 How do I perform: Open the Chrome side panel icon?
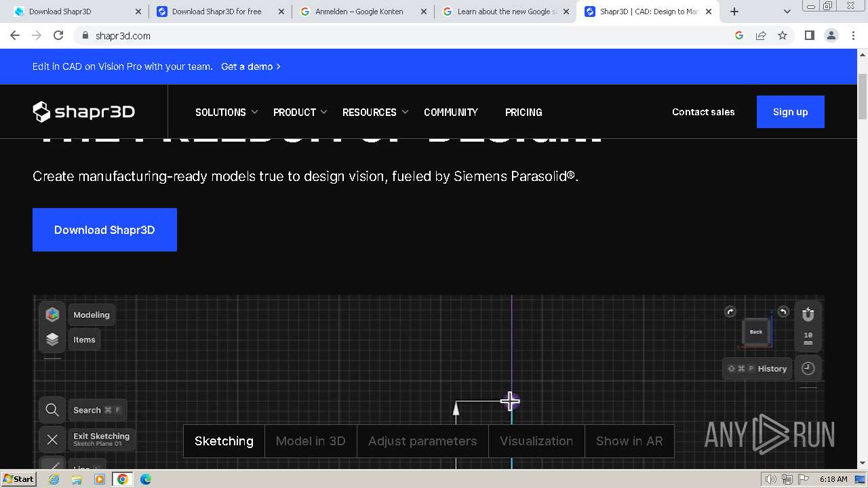point(809,35)
